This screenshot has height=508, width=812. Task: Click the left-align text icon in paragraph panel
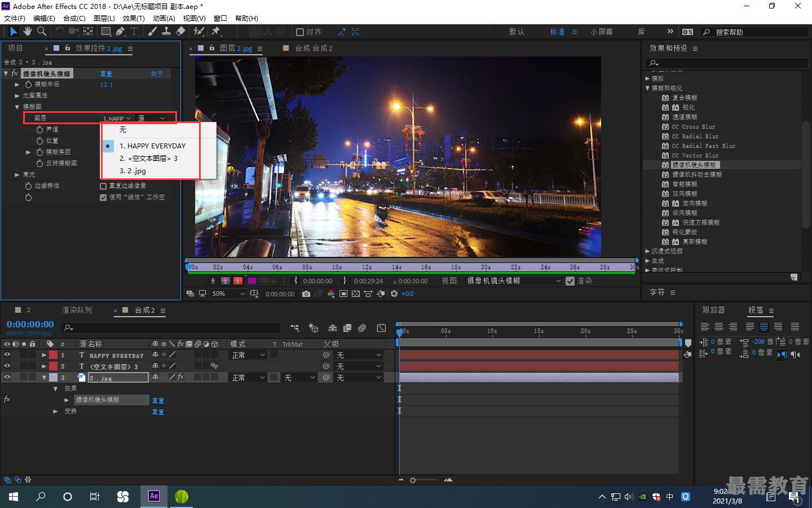click(x=705, y=326)
